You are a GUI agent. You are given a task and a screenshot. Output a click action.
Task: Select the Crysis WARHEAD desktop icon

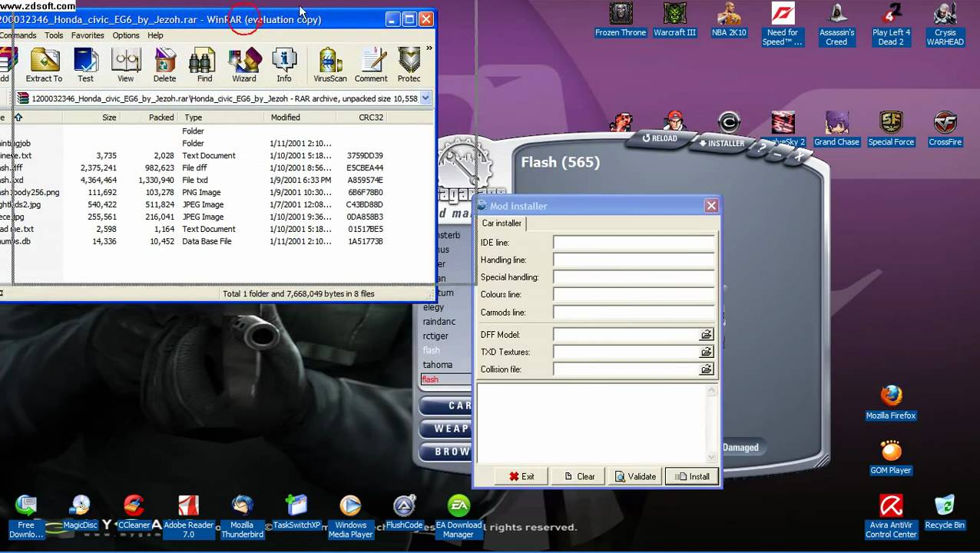[945, 25]
